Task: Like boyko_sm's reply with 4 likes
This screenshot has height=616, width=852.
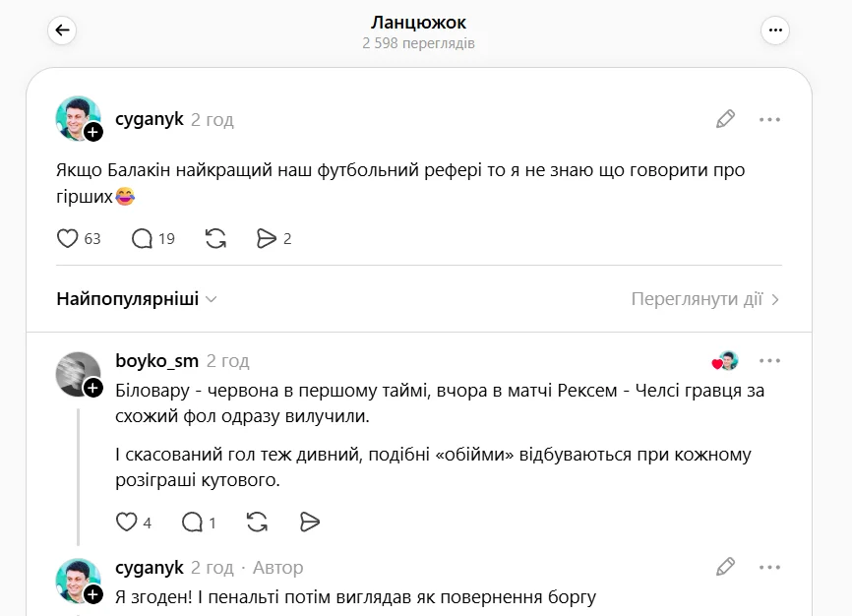Action: point(127,522)
